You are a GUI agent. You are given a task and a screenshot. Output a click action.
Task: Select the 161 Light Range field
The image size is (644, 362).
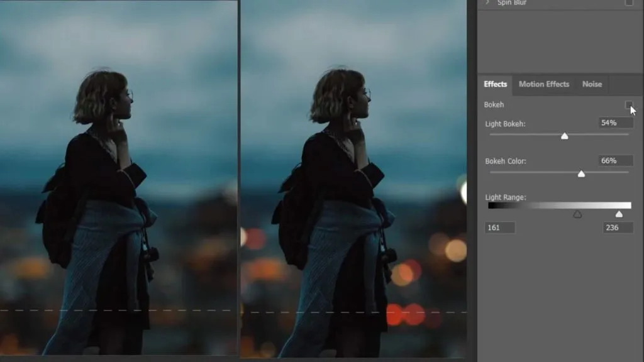point(500,228)
